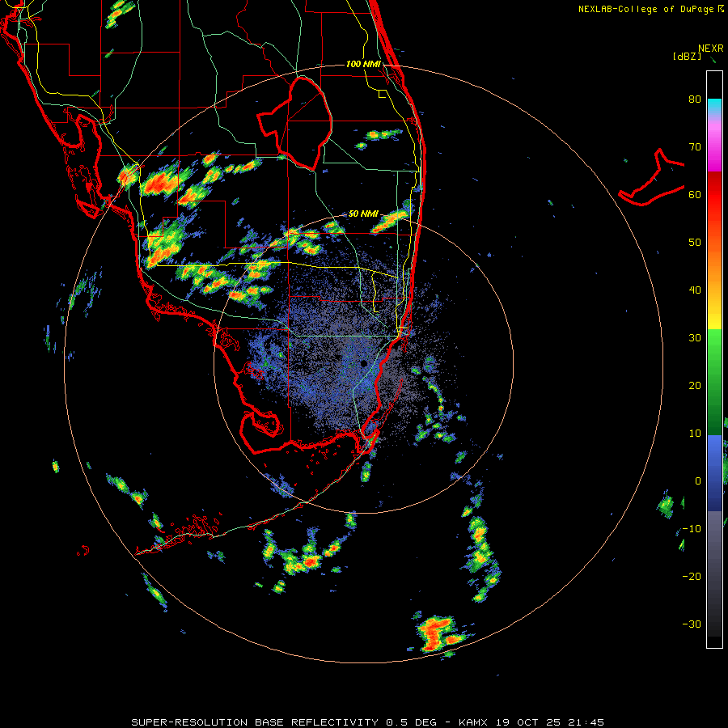Select the -20 value on the dBZ scale
Image resolution: width=728 pixels, height=728 pixels.
click(x=692, y=577)
